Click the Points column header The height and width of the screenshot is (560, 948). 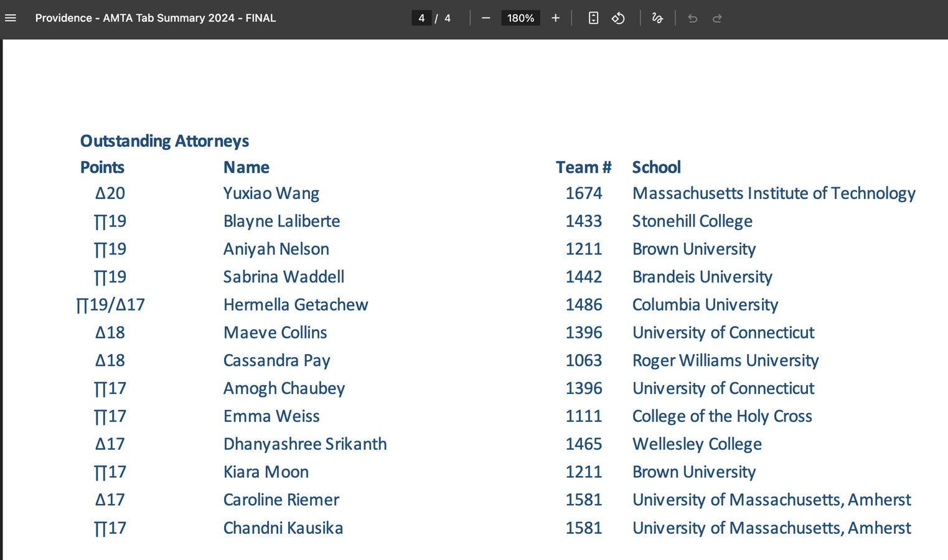click(101, 167)
